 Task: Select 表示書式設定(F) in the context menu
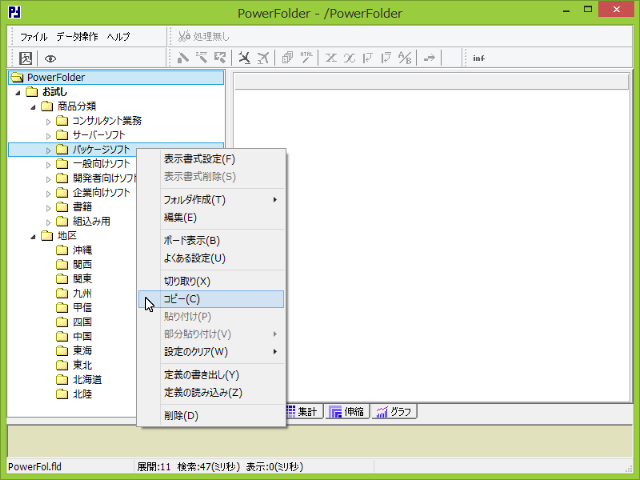coord(211,159)
